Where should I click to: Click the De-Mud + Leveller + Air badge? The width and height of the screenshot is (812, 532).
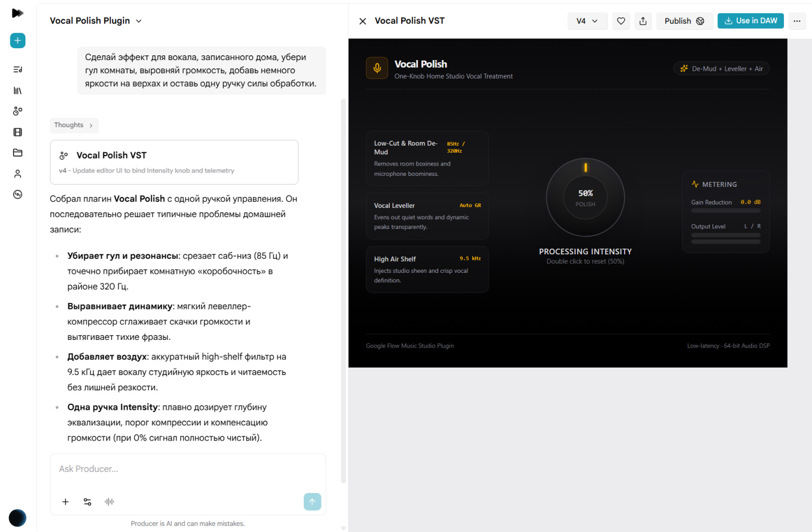point(722,69)
